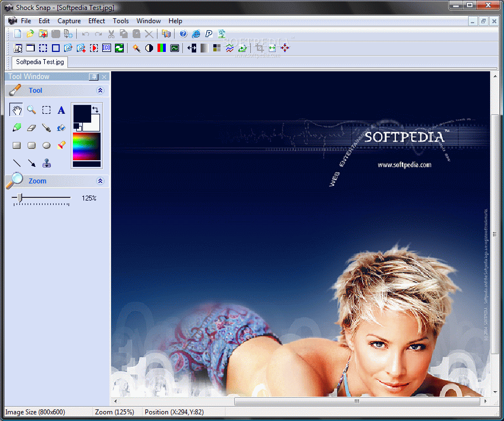
Task: Open the Internet Explorer toolbar icon
Action: [196, 34]
